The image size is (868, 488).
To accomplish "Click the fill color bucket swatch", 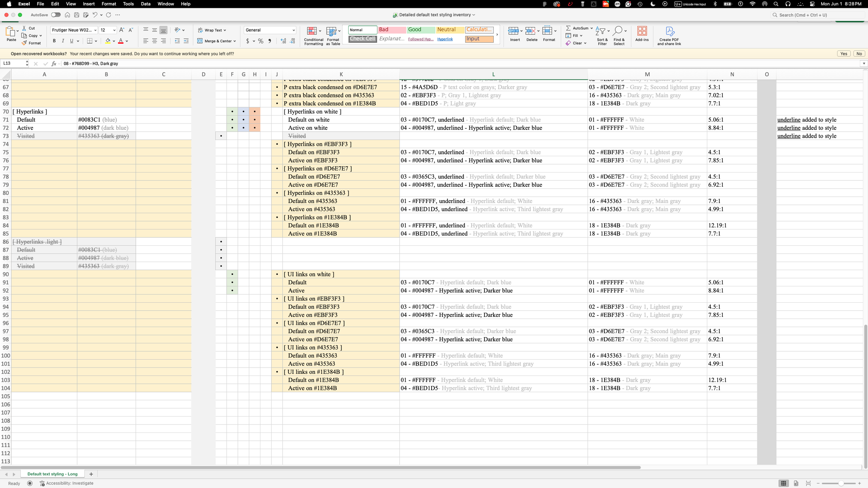I will pos(108,41).
